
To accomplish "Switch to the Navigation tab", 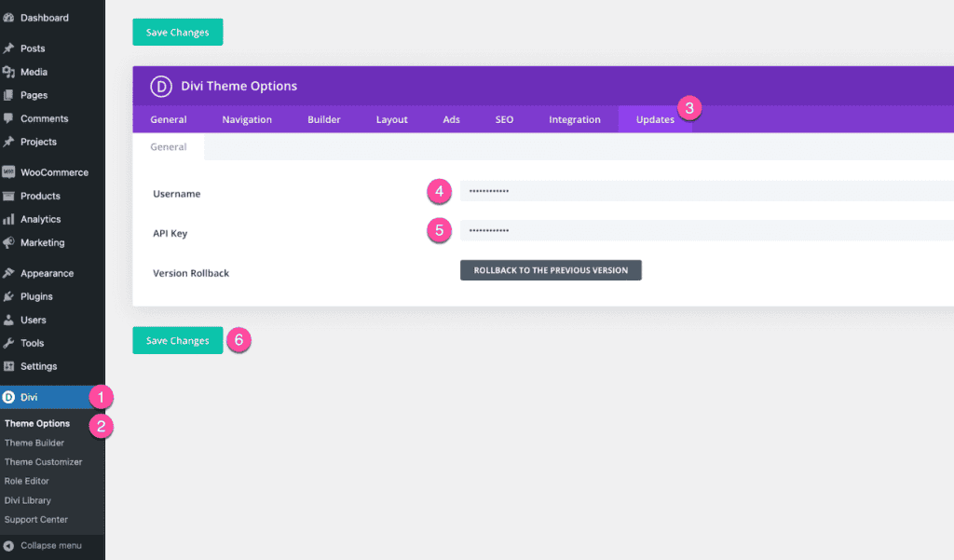I will coord(247,119).
